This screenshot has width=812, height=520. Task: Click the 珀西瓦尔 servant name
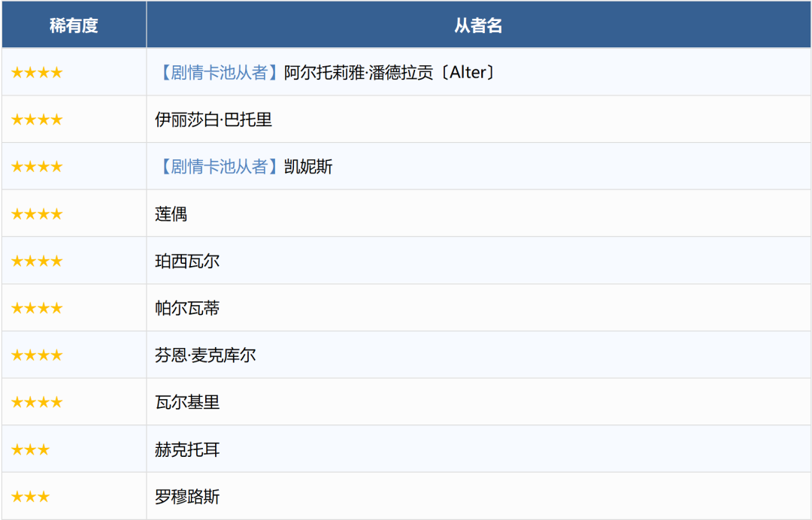coord(187,261)
